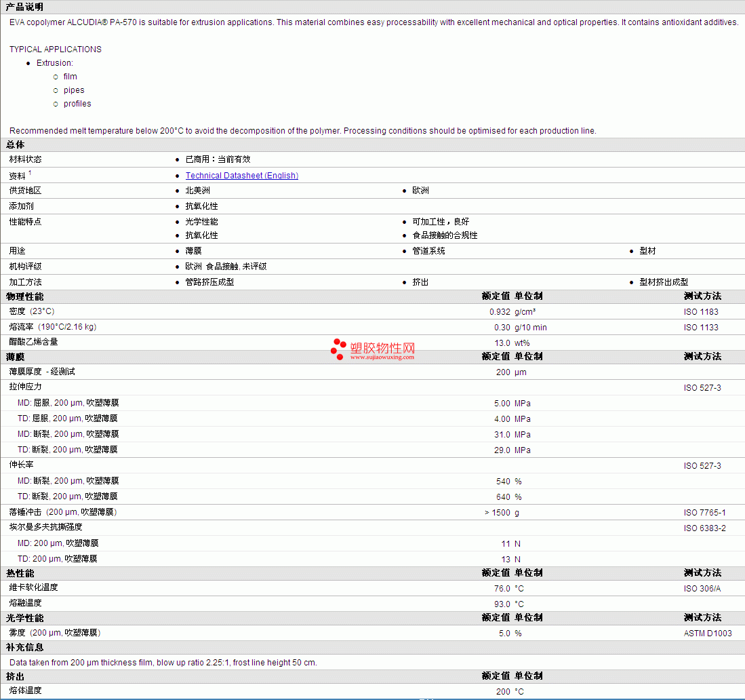Screen dimensions: 745x700
Task: Click the 欧洲 supply region entry
Action: click(x=420, y=190)
